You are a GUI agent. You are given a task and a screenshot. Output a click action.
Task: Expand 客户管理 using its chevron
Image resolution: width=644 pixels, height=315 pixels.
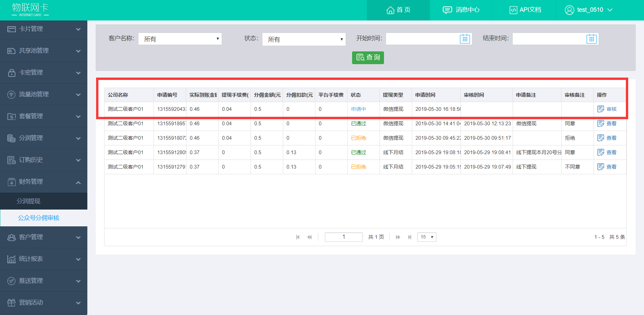click(x=78, y=238)
